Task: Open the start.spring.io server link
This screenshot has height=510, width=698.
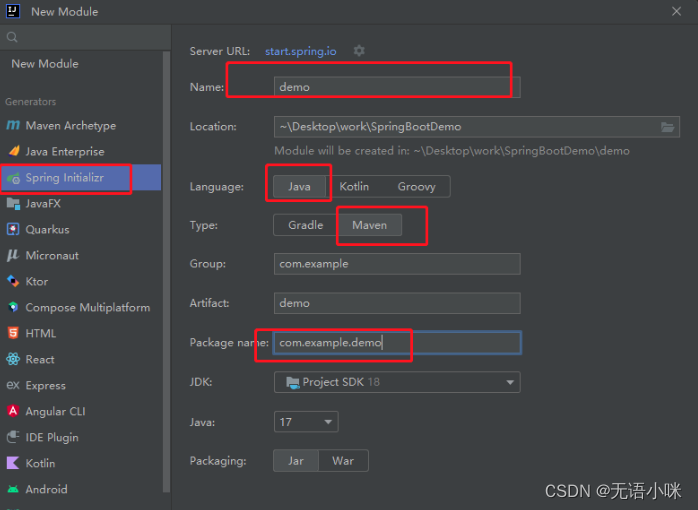Action: coord(300,51)
